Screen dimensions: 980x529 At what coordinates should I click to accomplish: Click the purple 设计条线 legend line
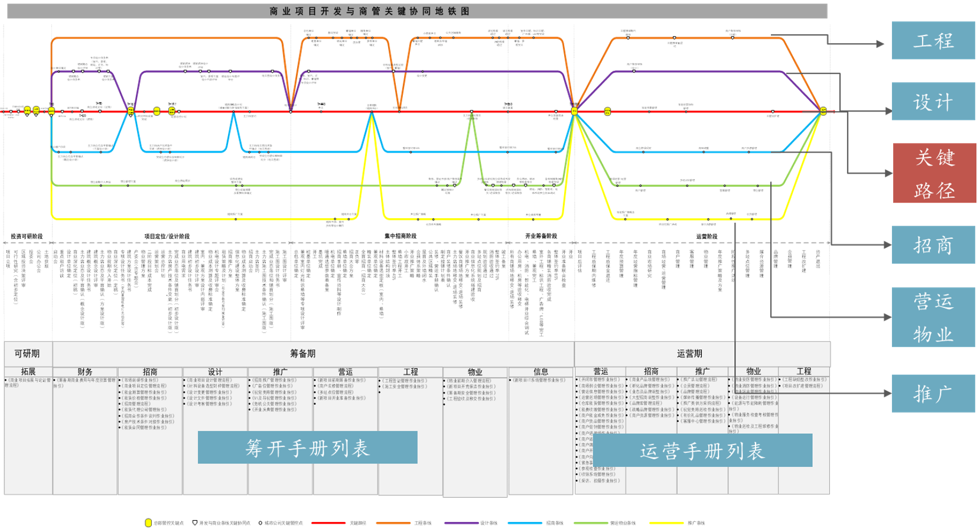tap(461, 523)
